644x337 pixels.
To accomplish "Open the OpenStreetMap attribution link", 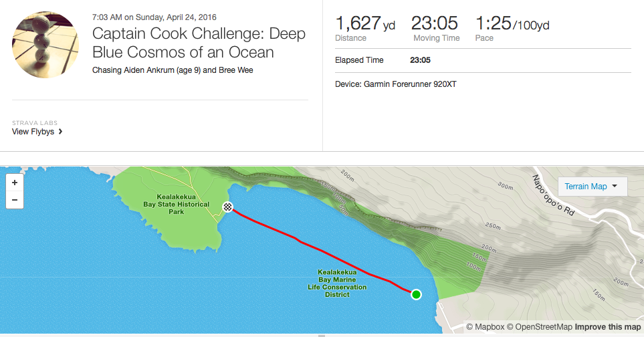I will pyautogui.click(x=539, y=327).
